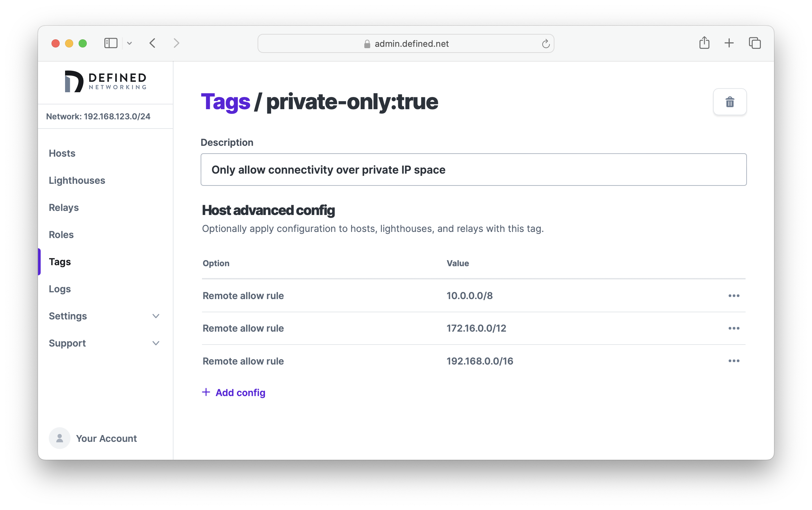Click the reload/refresh icon in address bar
Viewport: 812px width, 510px height.
(x=545, y=43)
